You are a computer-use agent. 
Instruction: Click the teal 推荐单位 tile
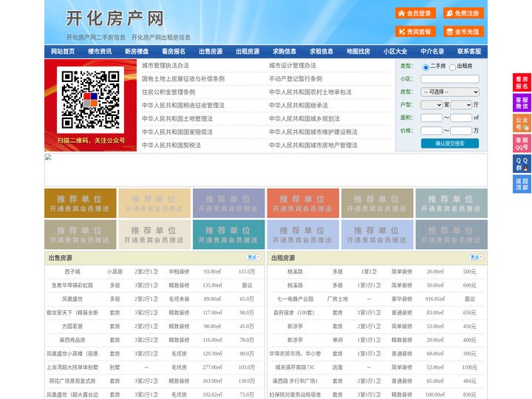(228, 234)
